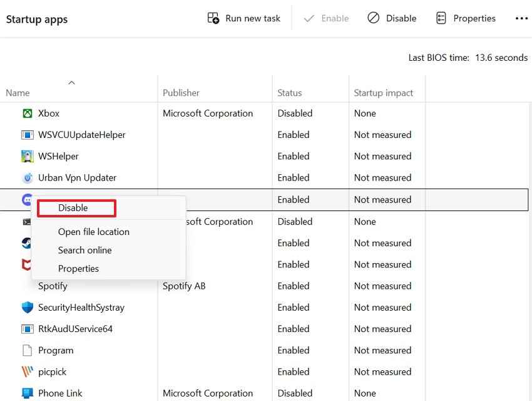532x401 pixels.
Task: Click Phone Link's Microsoft Corporation publisher
Action: coord(208,393)
